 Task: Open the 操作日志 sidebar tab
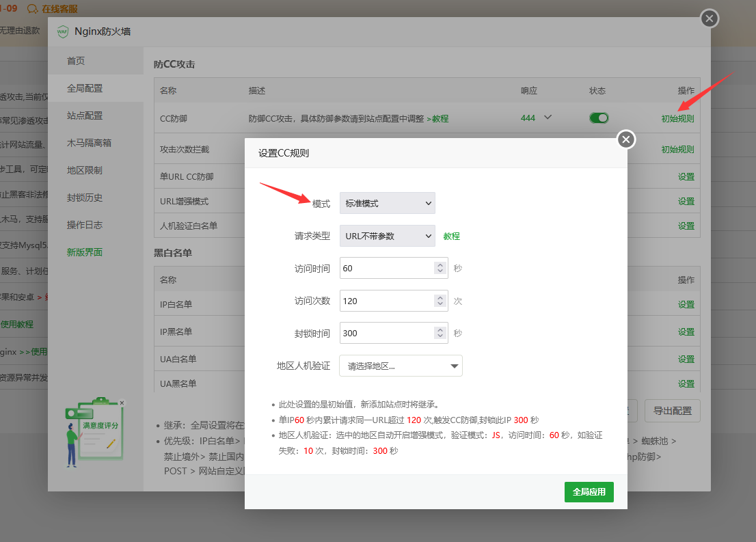pyautogui.click(x=96, y=225)
